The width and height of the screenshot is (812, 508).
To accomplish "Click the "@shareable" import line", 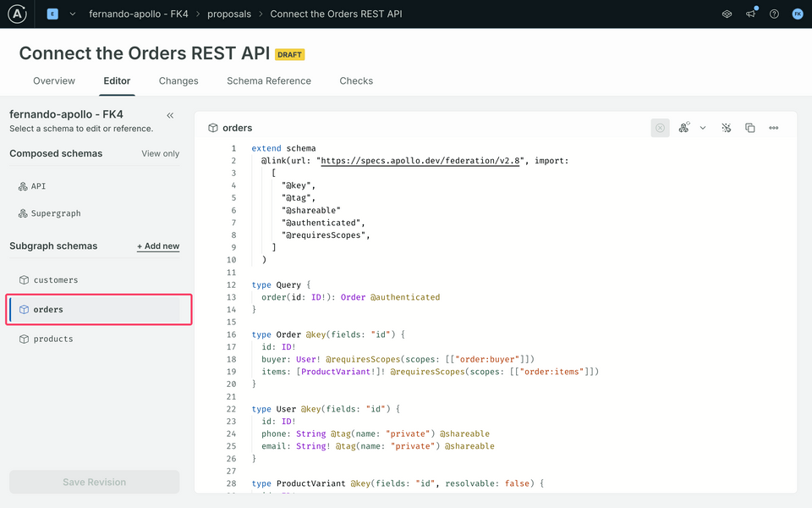I will 310,211.
